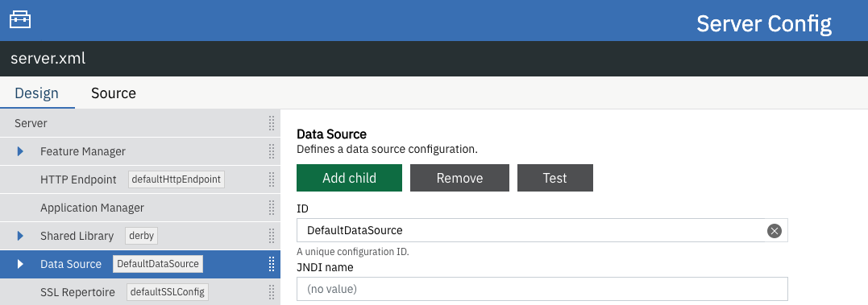
Task: Click the Add child button
Action: coord(349,178)
